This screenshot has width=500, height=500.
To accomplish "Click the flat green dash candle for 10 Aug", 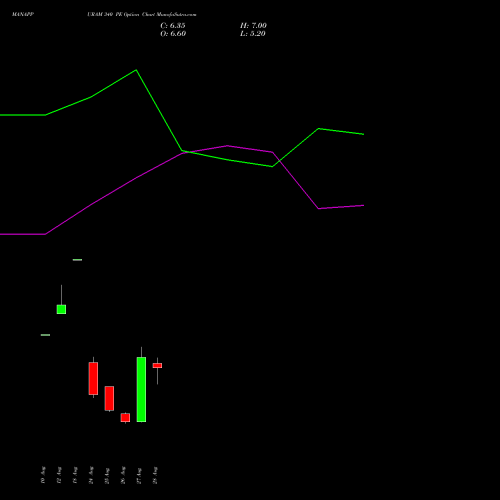I will pyautogui.click(x=45, y=335).
